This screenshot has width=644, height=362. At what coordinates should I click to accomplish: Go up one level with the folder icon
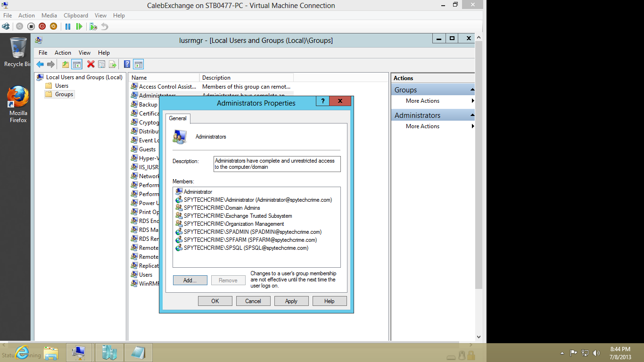pyautogui.click(x=66, y=64)
